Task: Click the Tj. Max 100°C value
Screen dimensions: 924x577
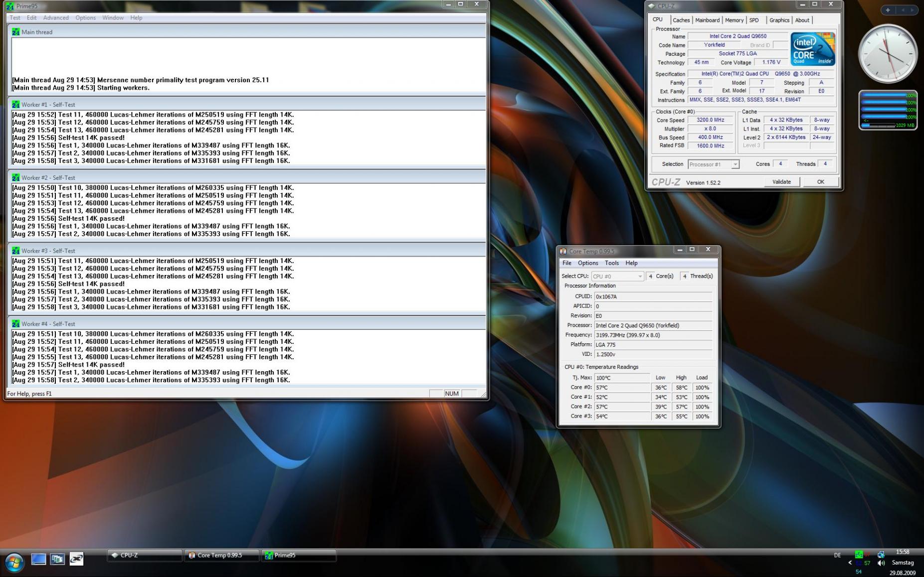Action: [x=622, y=378]
